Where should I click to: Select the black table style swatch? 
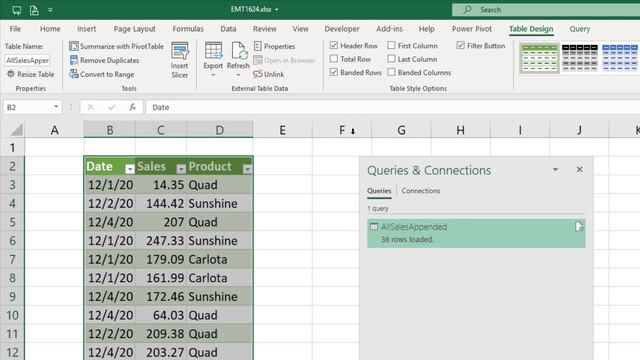[x=580, y=58]
